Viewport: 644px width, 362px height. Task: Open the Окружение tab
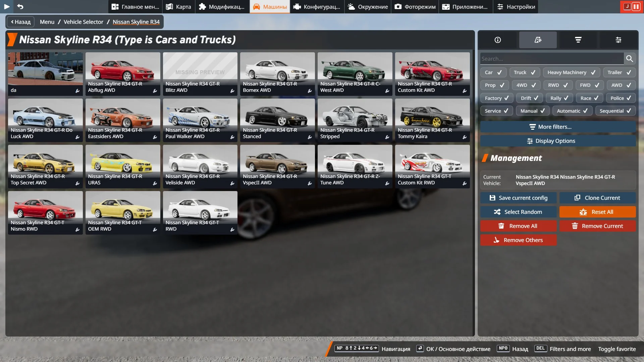368,7
